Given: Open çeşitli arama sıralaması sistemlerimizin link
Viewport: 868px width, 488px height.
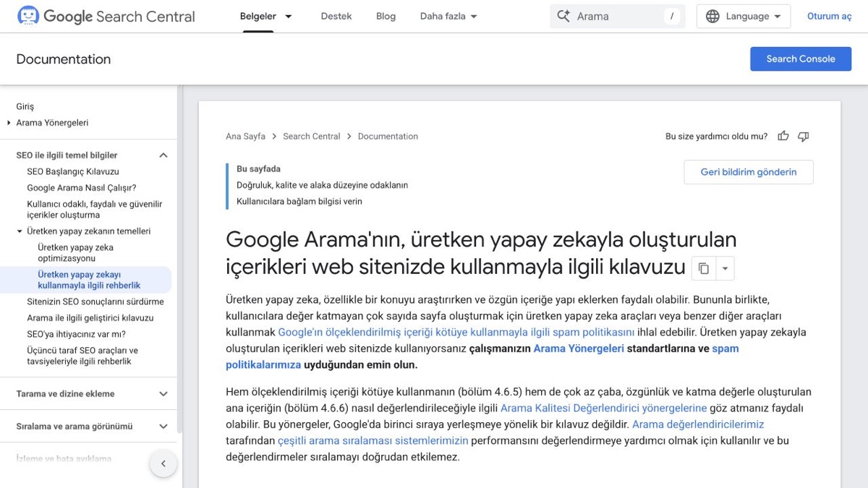Looking at the screenshot, I should pyautogui.click(x=373, y=440).
